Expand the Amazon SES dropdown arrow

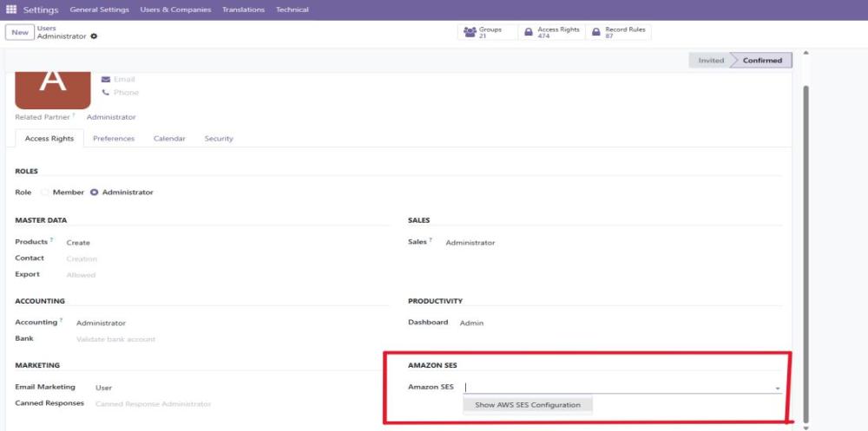click(777, 388)
